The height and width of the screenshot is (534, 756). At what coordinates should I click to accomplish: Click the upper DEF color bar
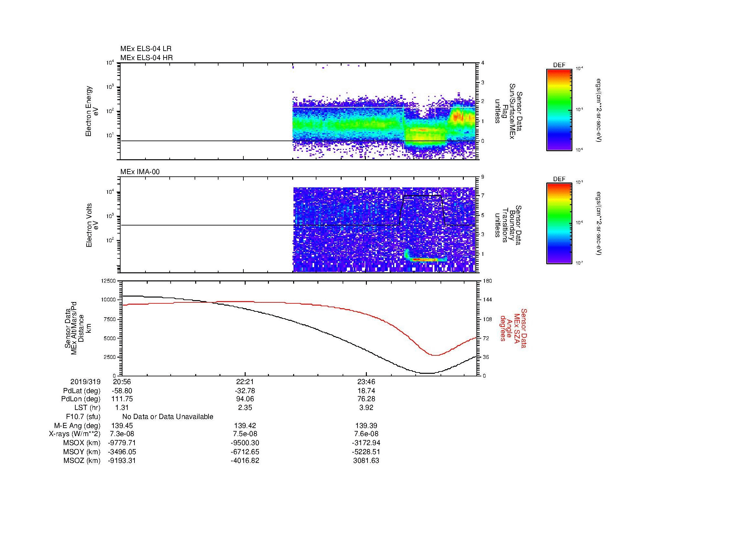click(x=559, y=110)
